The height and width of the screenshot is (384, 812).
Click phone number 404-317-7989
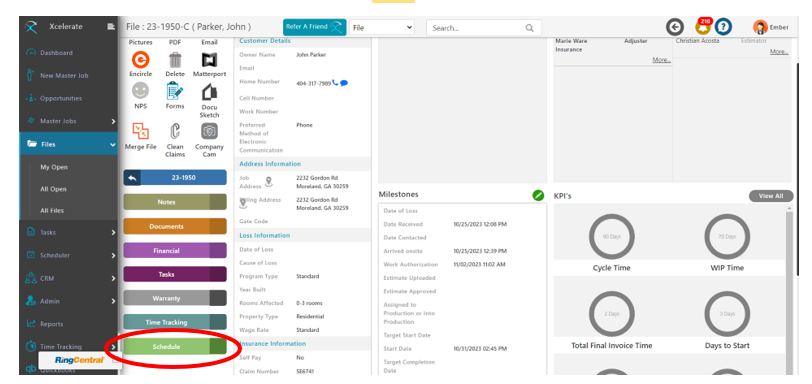(x=313, y=84)
